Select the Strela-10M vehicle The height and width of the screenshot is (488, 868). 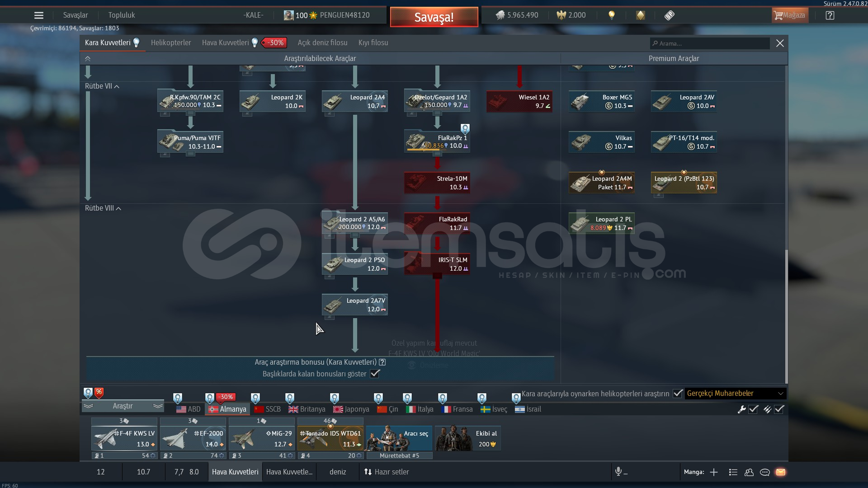click(437, 183)
